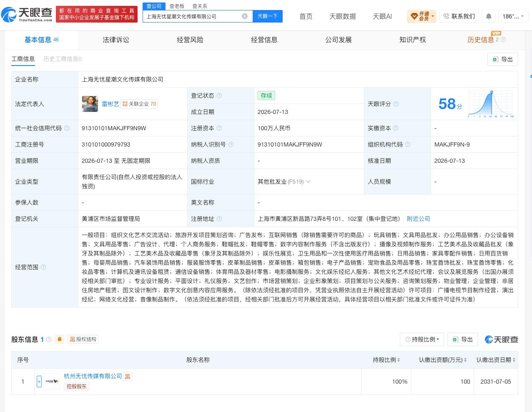Click the help icon beside 注册地址

click(x=219, y=219)
